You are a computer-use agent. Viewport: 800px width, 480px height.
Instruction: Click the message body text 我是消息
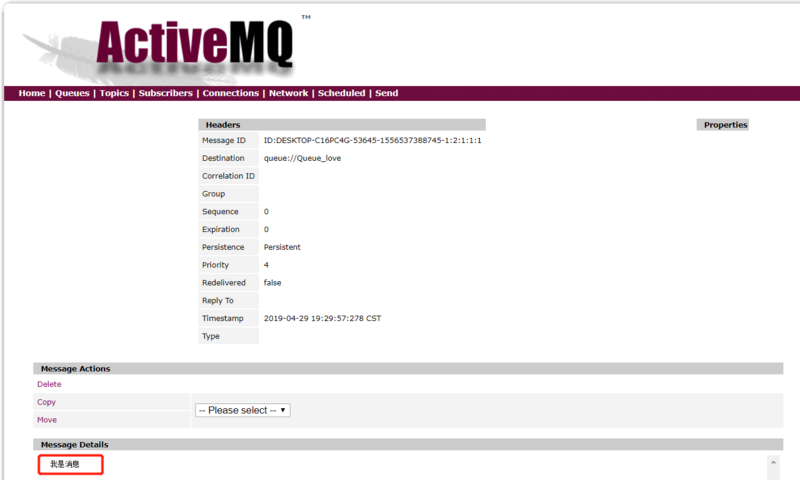pyautogui.click(x=64, y=464)
